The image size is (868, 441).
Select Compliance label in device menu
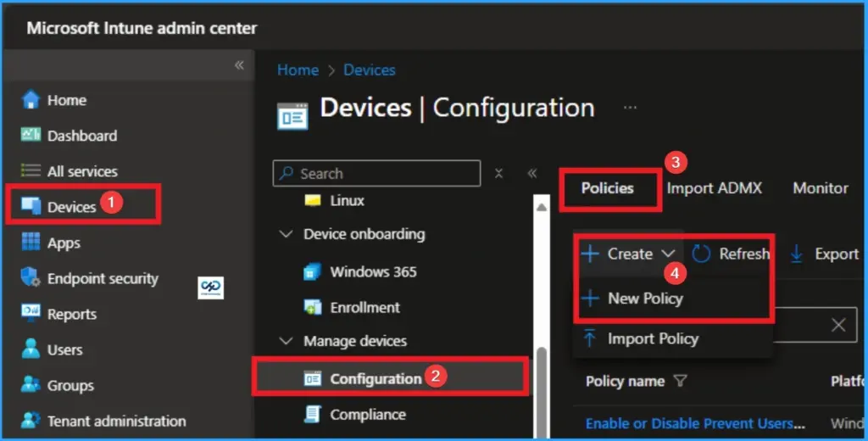(x=368, y=415)
